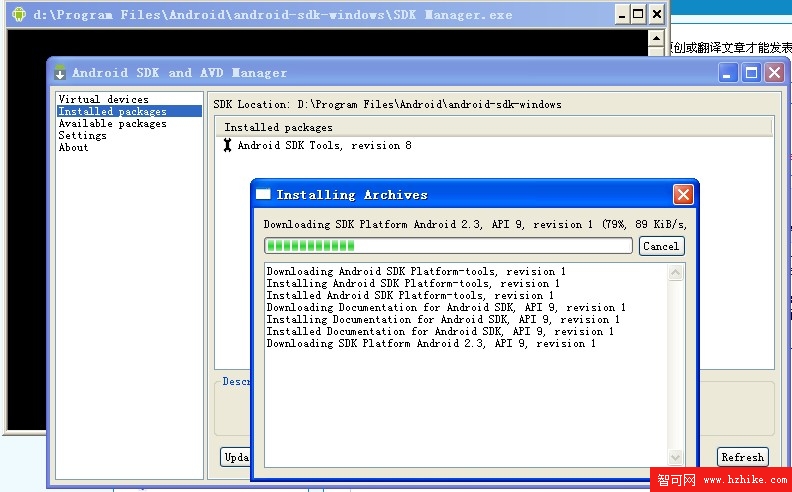792x492 pixels.
Task: Select Installed packages in the left list
Action: tap(112, 112)
